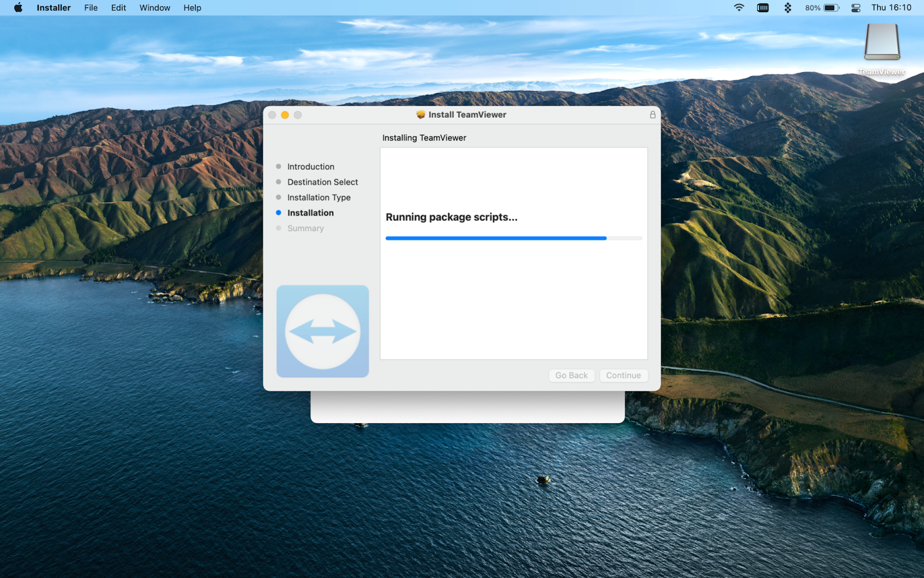Open the File menu
This screenshot has height=578, width=924.
coord(91,8)
